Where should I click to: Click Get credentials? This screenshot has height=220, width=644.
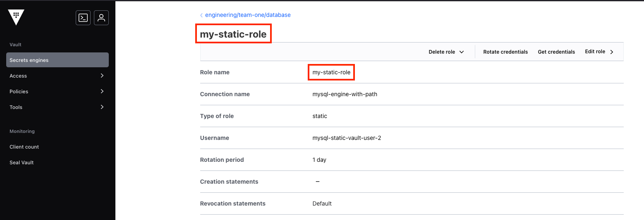556,52
